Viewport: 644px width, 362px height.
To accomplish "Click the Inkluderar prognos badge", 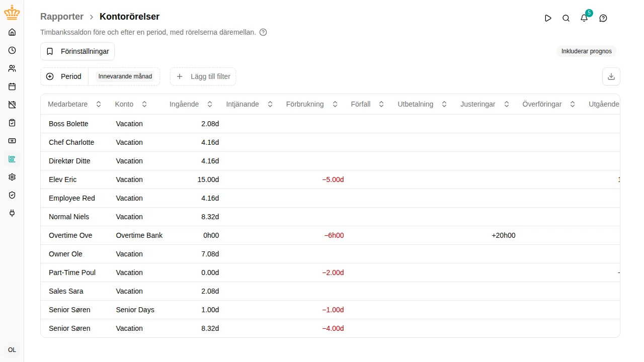I will tap(587, 51).
